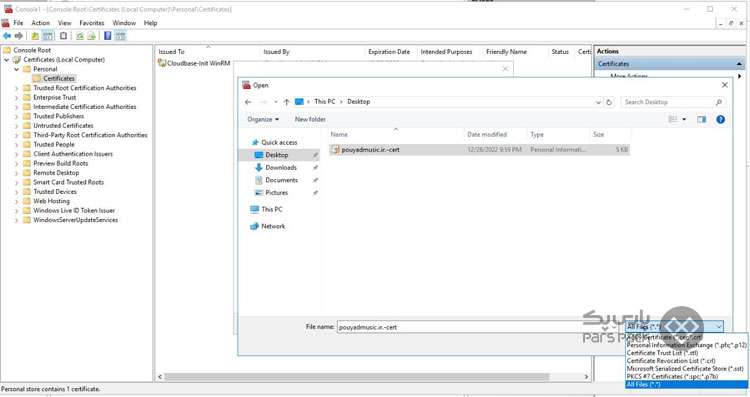The height and width of the screenshot is (397, 750).
Task: Open the View menu
Action: pyautogui.click(x=65, y=23)
